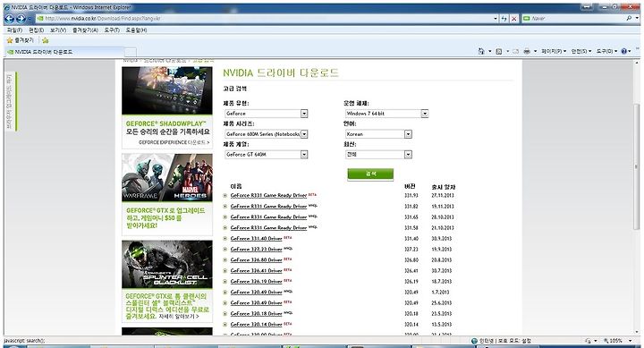
Task: Open the Korean language dropdown
Action: pos(378,134)
